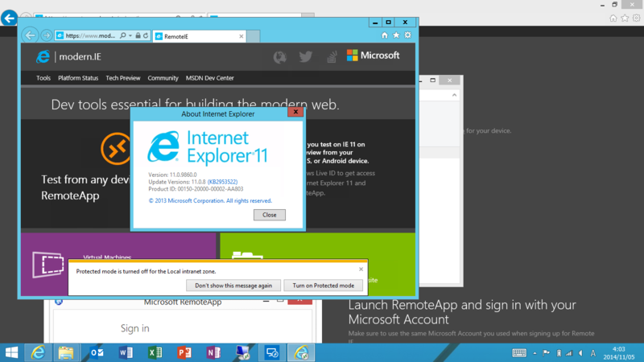Click Turn on Protected mode

click(324, 286)
